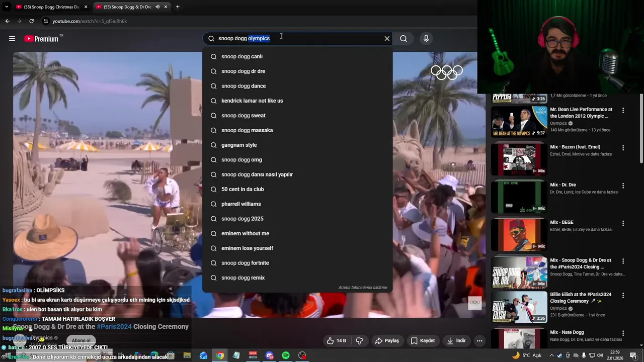Open Billie Eilish closing ceremony thumbnail

click(x=519, y=307)
